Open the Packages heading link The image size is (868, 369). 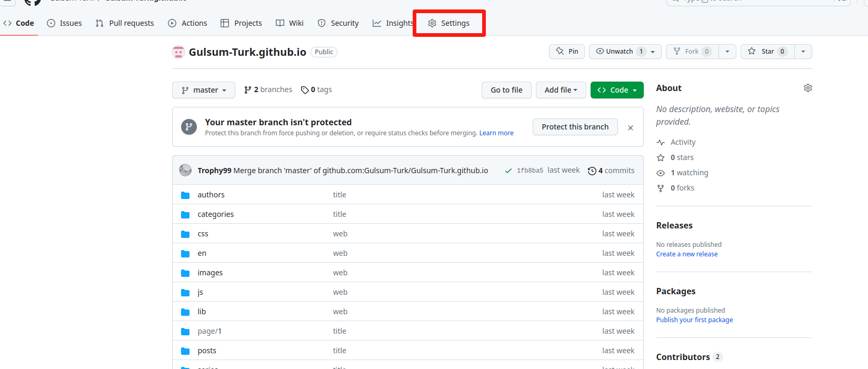676,291
